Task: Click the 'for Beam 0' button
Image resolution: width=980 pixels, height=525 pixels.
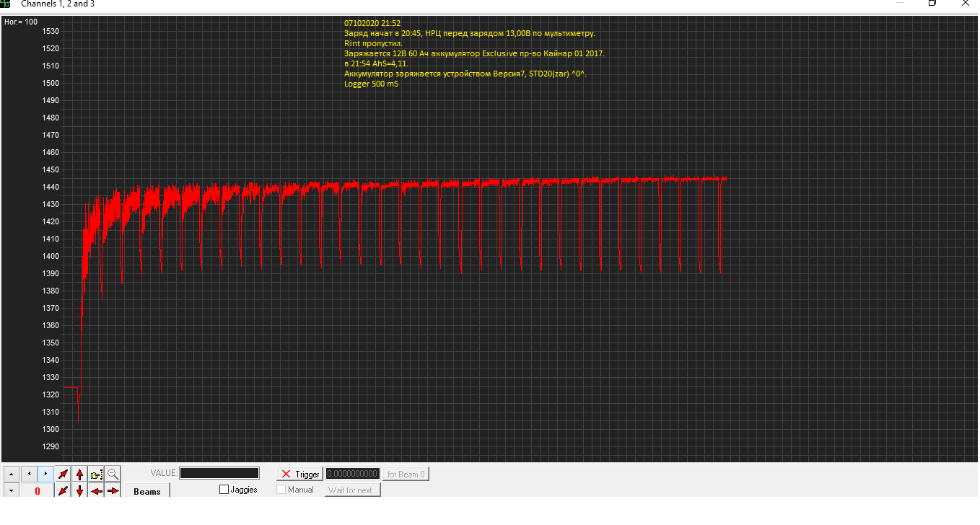Action: point(406,474)
